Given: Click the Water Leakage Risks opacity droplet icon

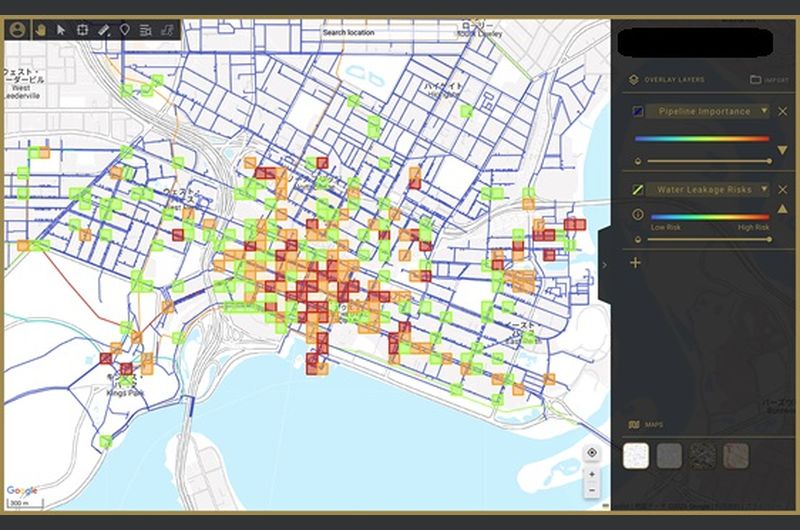Looking at the screenshot, I should pyautogui.click(x=637, y=239).
